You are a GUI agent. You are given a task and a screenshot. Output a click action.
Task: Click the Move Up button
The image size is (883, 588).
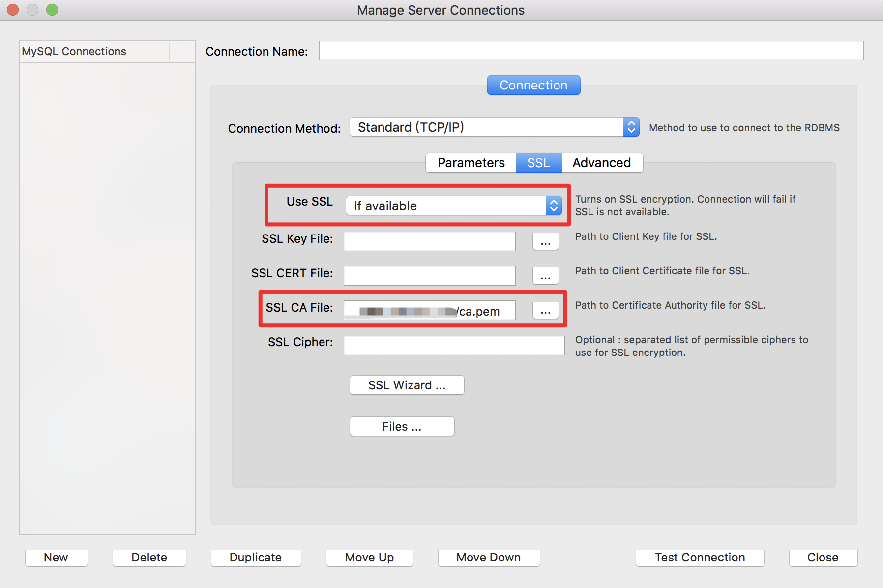tap(369, 558)
